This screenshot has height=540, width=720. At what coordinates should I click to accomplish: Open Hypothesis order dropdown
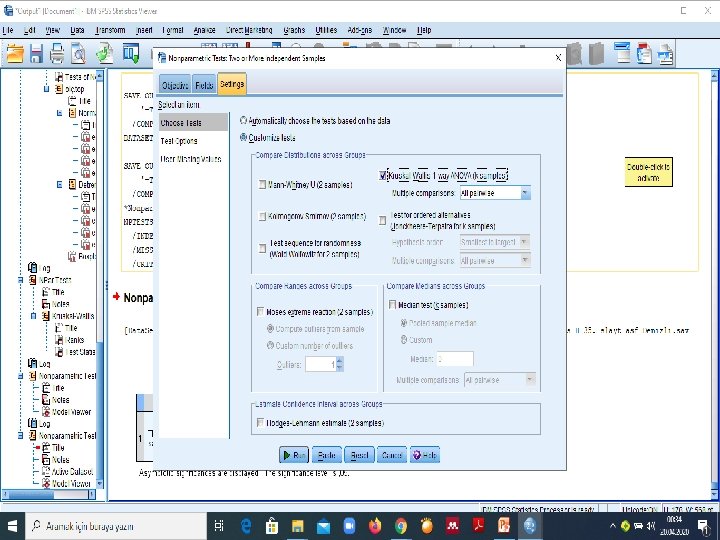tap(495, 242)
